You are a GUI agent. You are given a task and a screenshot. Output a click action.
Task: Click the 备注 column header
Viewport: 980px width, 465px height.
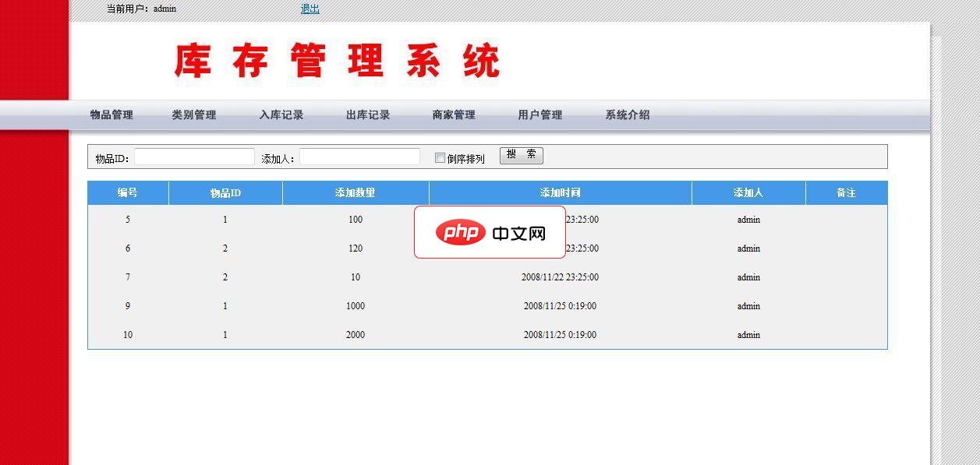(847, 192)
